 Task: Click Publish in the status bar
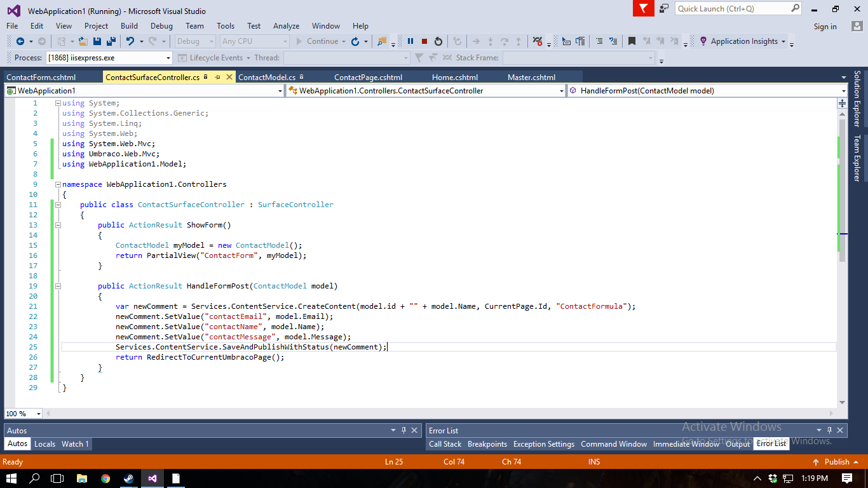click(x=836, y=462)
